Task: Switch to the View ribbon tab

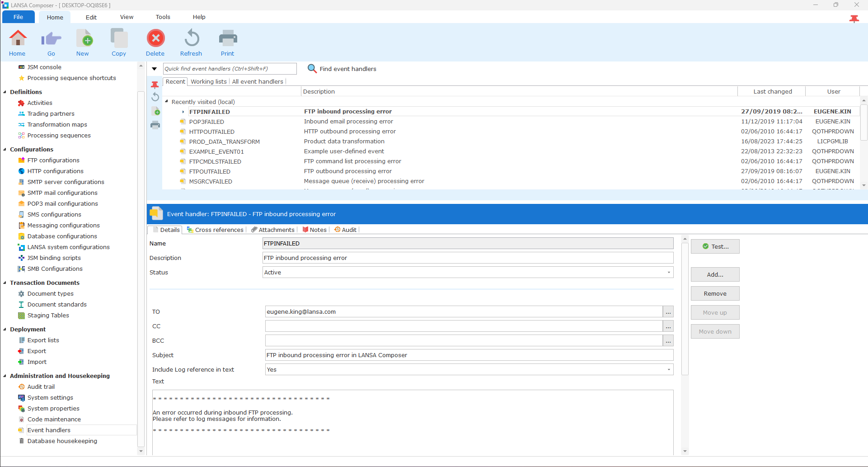Action: point(127,17)
